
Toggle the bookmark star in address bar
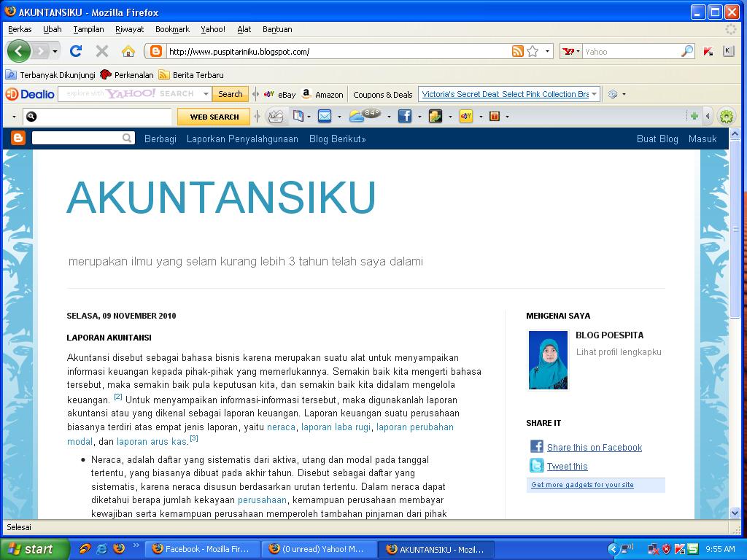pyautogui.click(x=532, y=51)
